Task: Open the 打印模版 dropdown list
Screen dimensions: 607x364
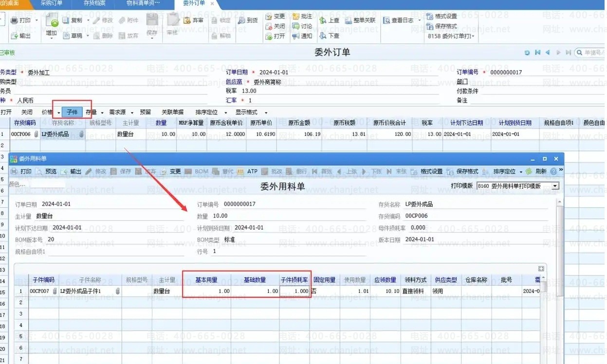Action: pos(555,186)
